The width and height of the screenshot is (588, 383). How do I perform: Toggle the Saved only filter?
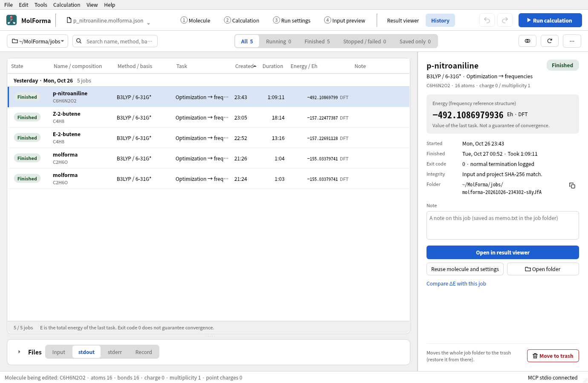[x=415, y=41]
